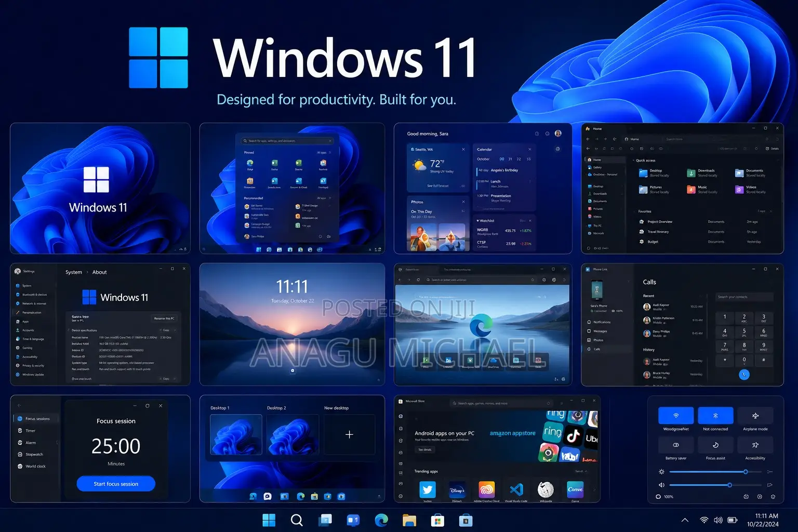Click See details under Android apps on your PC
The image size is (798, 532).
click(x=424, y=449)
